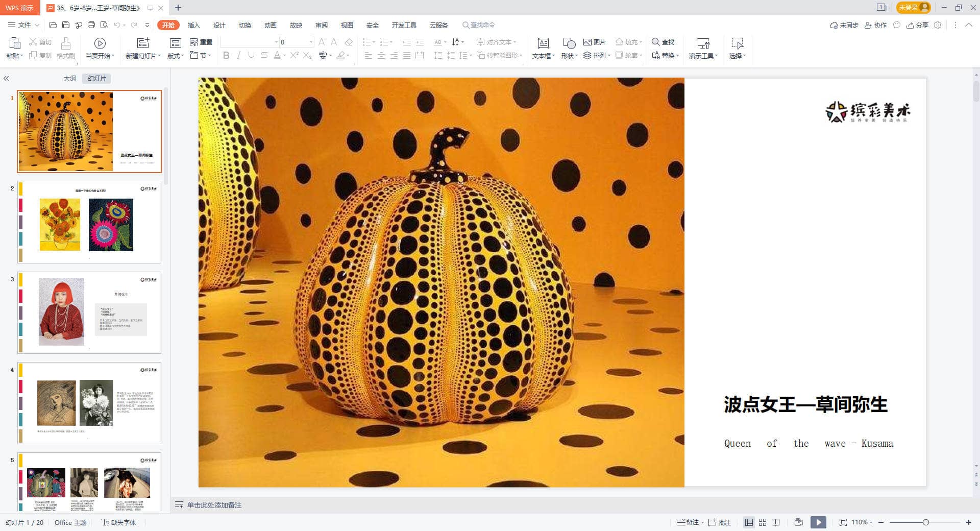Expand the Replace (替换) dropdown
This screenshot has width=980, height=531.
pos(677,55)
